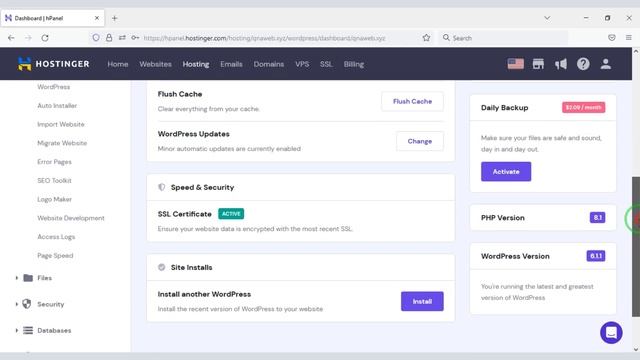The width and height of the screenshot is (640, 360).
Task: Click the WordPress Version 6.1.1 badge
Action: [x=596, y=256]
